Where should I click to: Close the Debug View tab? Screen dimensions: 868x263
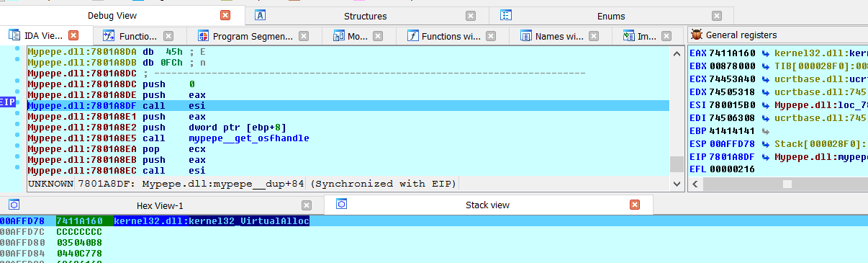225,15
